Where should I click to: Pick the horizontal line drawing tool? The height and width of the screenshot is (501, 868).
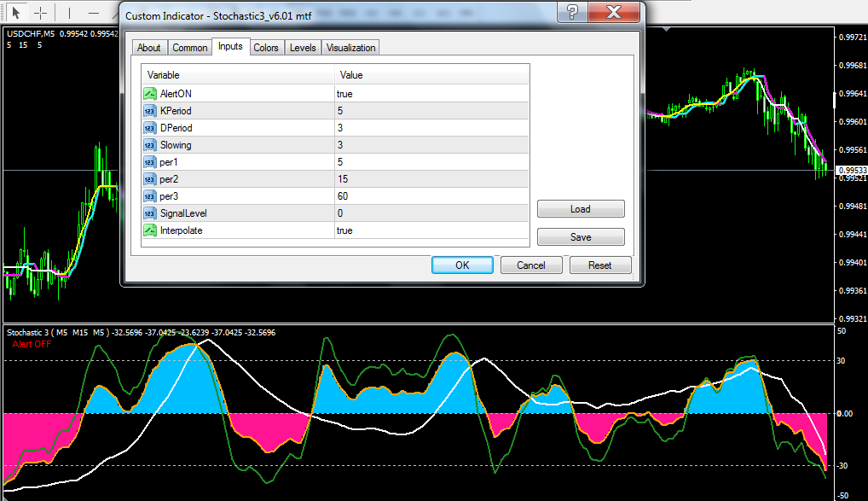pyautogui.click(x=94, y=13)
